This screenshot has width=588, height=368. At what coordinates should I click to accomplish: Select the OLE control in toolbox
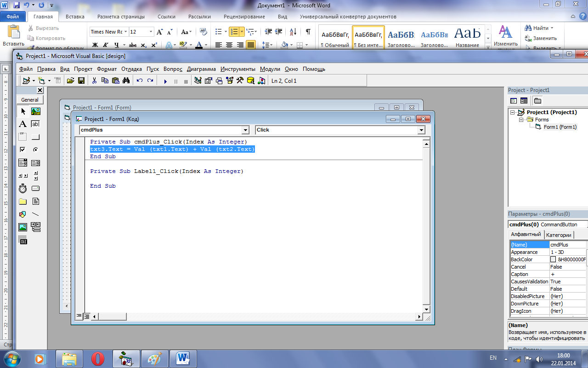pos(23,240)
